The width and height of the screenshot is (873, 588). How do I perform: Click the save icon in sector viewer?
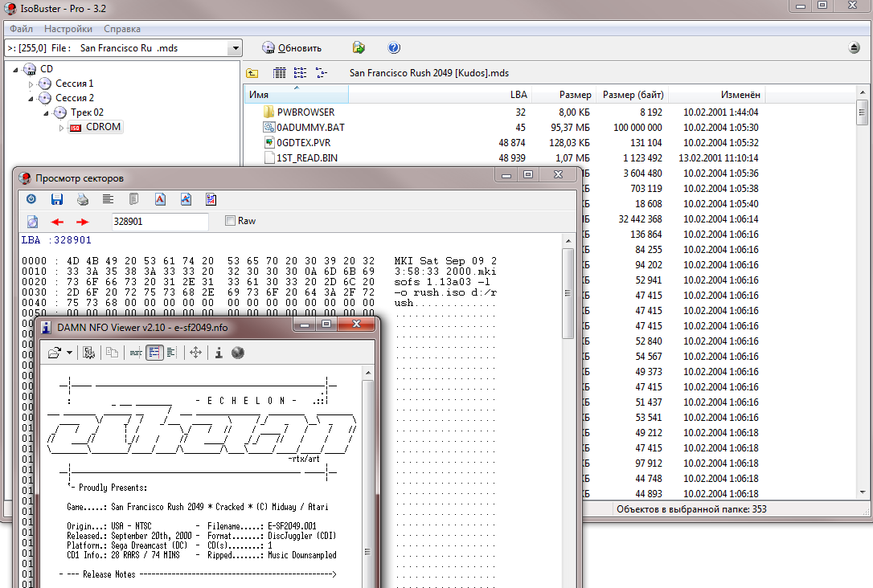[56, 199]
